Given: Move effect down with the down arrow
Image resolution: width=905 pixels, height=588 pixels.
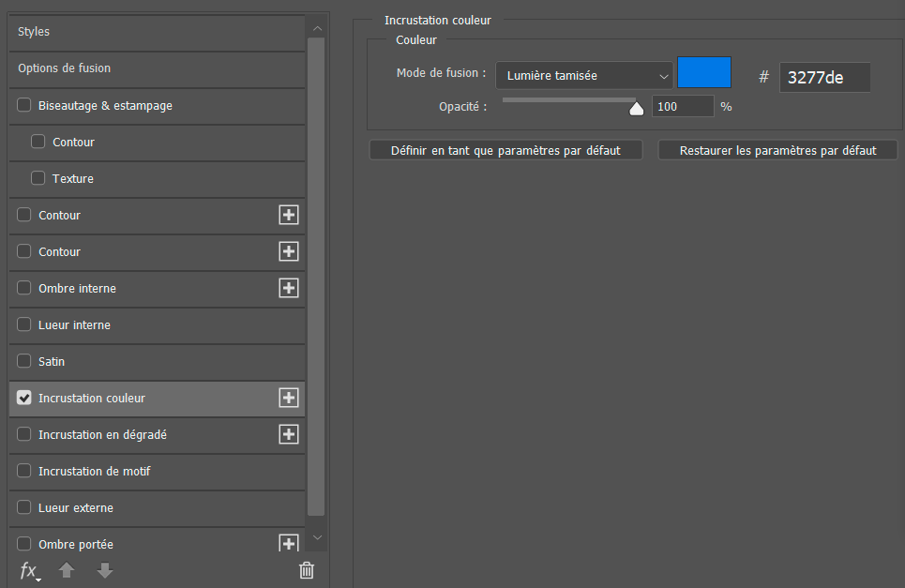Looking at the screenshot, I should click(105, 571).
